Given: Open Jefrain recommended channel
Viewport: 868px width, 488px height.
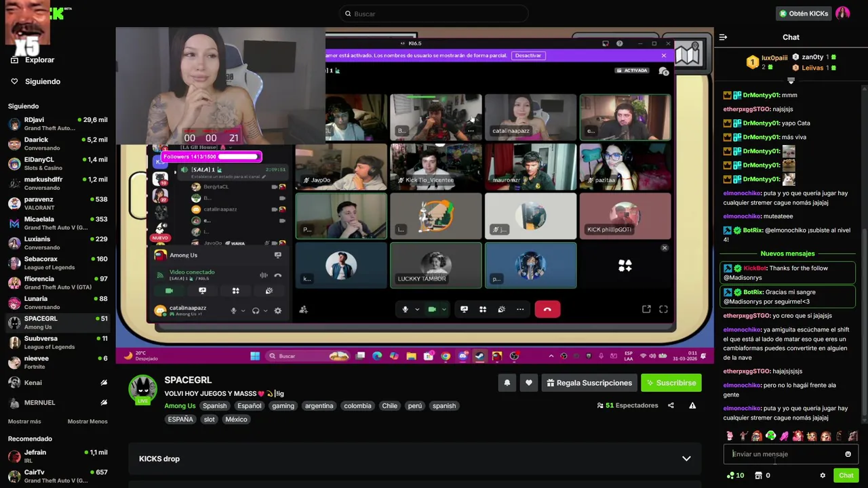Looking at the screenshot, I should (58, 456).
